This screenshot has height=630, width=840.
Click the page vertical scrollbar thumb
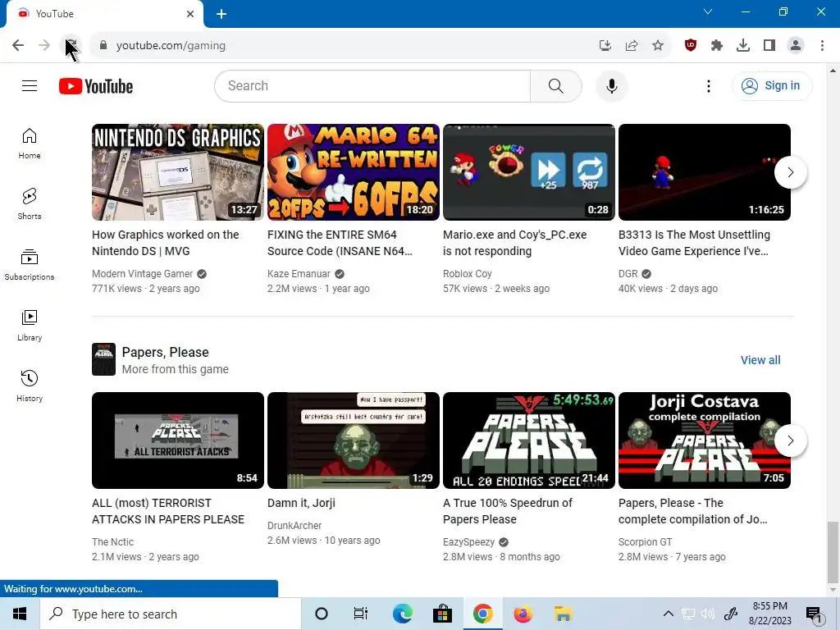[832, 552]
